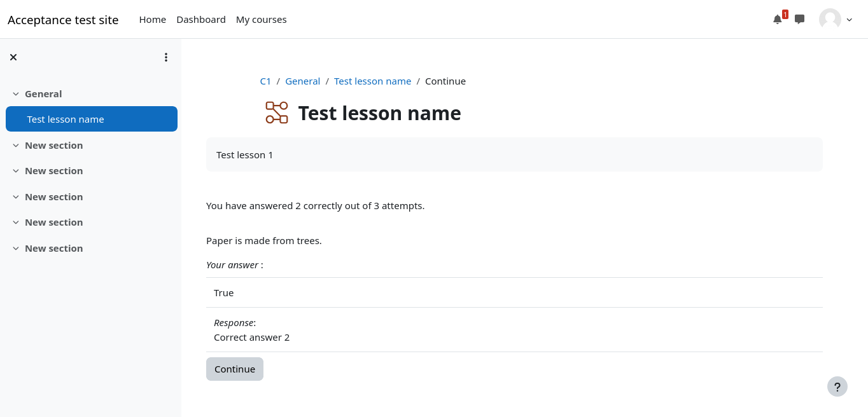Open the help question mark button
The width and height of the screenshot is (868, 417).
coord(837,386)
